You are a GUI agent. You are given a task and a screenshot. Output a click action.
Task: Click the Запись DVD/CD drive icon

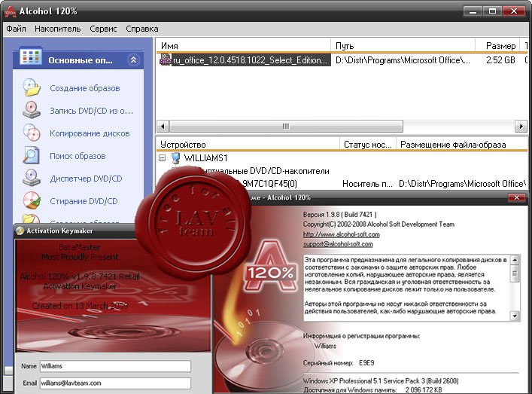31,111
